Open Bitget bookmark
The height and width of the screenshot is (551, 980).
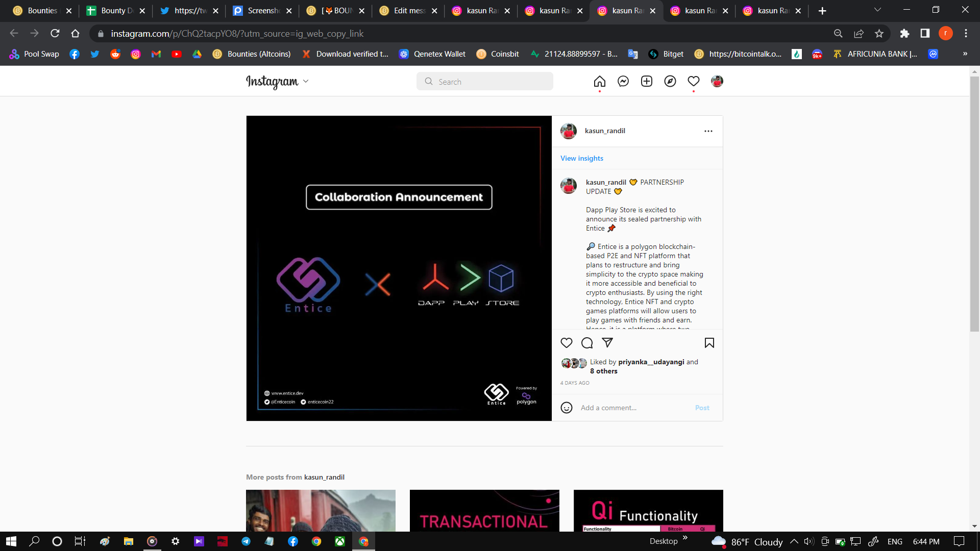tap(666, 54)
